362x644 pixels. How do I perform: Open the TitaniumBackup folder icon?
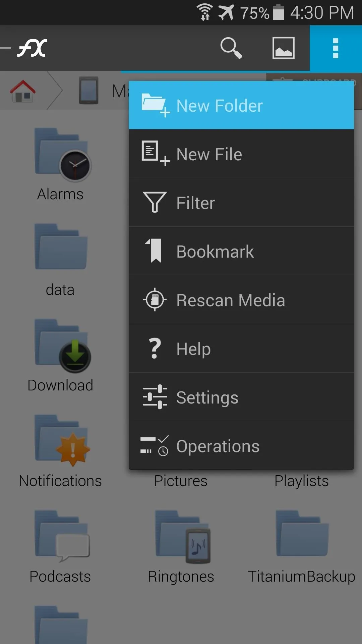point(302,533)
